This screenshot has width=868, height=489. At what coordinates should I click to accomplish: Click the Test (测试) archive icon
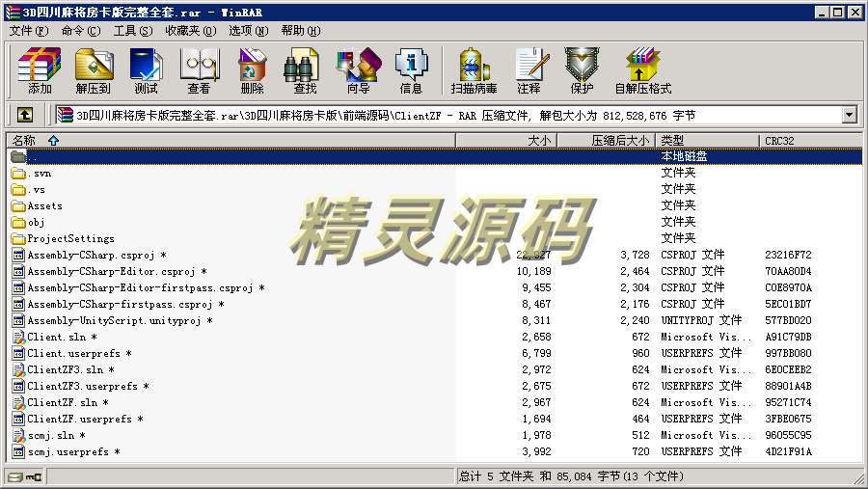(x=147, y=70)
